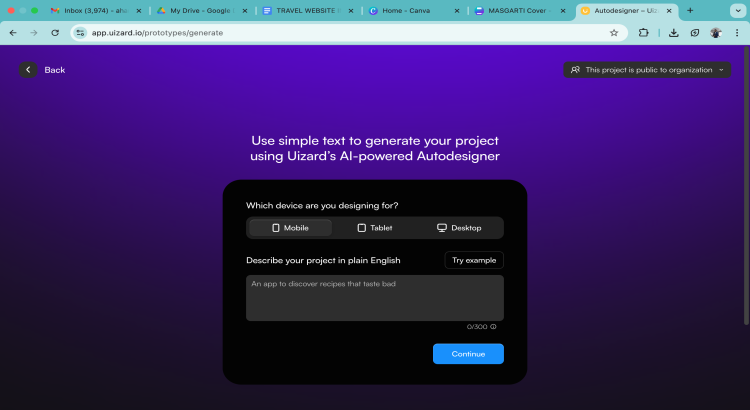
Task: Close the TRAVEL WEBSITE tab
Action: click(x=351, y=11)
